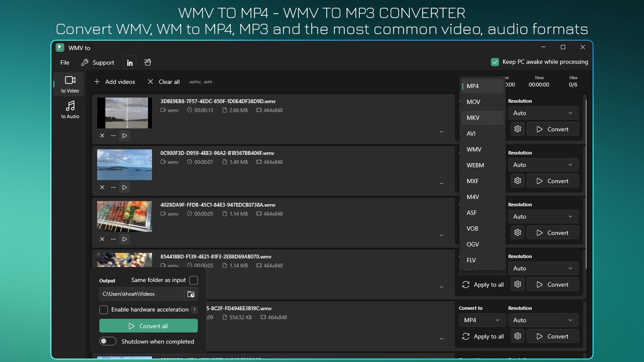
Task: Open settings gear for second video
Action: click(x=518, y=181)
